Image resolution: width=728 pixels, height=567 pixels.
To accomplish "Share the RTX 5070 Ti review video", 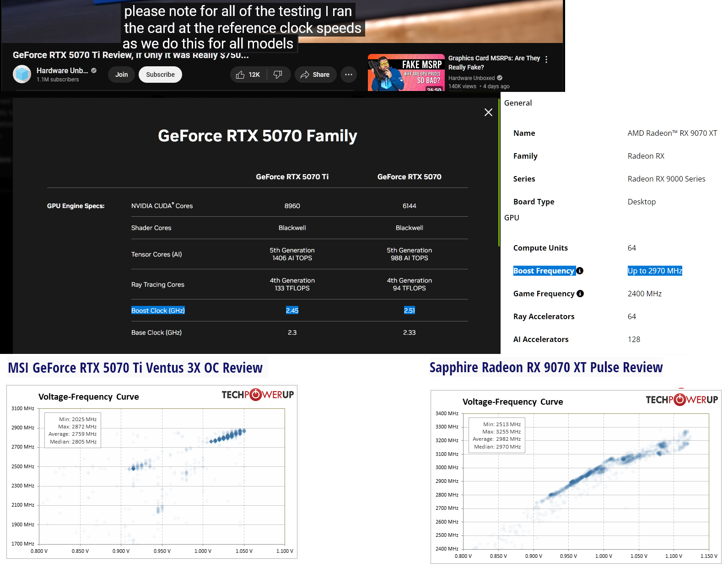I will [315, 75].
